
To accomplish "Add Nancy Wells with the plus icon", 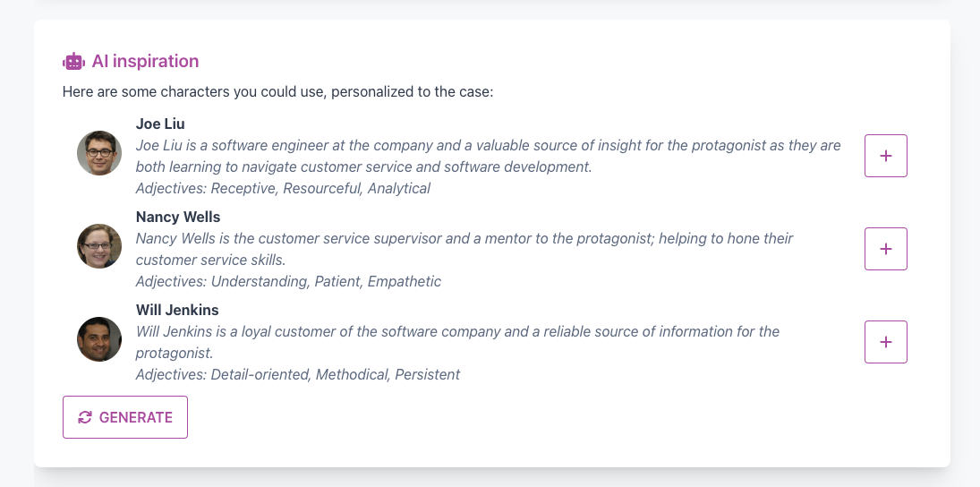I will coord(885,249).
